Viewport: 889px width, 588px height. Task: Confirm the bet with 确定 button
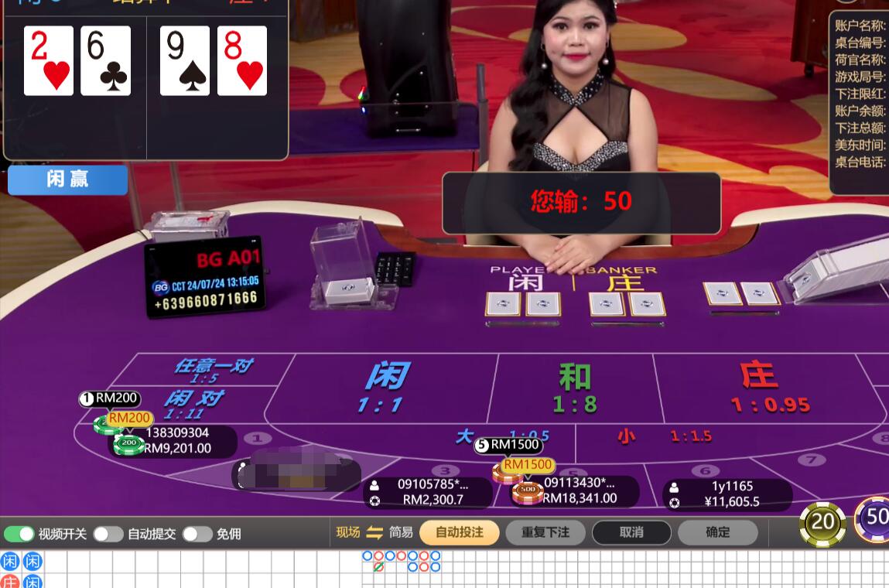coord(718,532)
